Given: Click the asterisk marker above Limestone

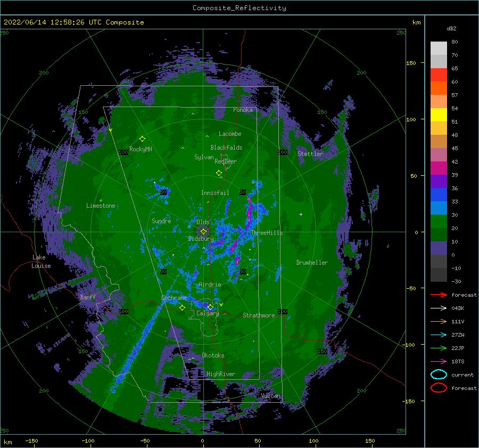Looking at the screenshot, I should coord(101,201).
